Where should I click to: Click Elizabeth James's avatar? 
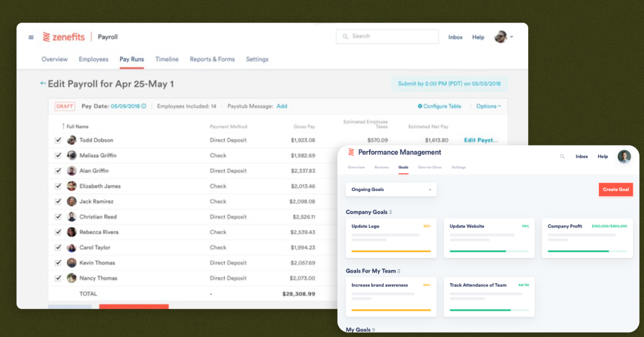tap(71, 186)
